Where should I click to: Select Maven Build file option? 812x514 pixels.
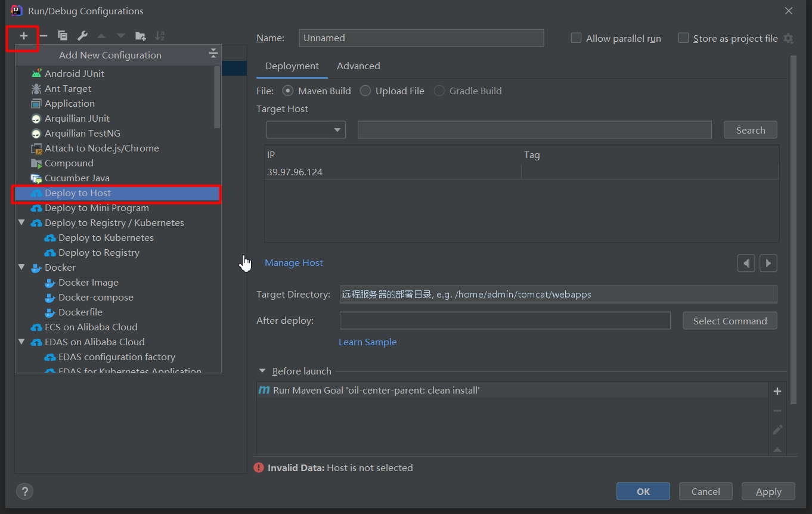(288, 91)
